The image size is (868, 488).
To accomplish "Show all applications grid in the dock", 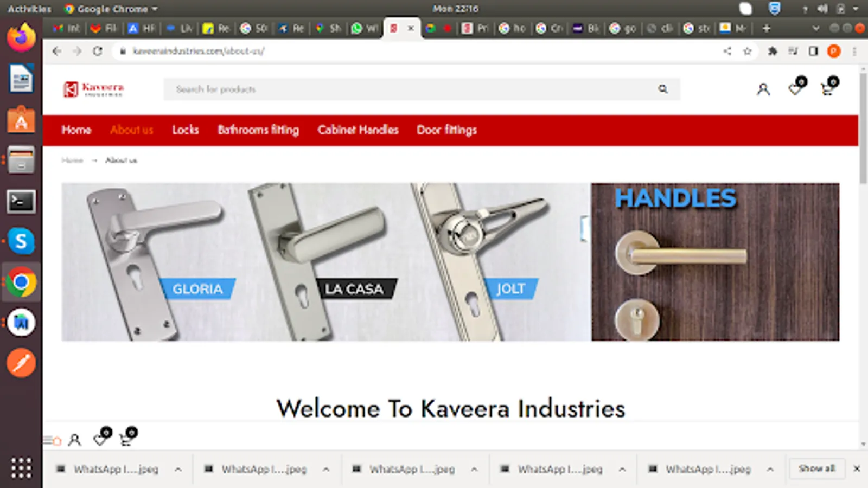I will 21,467.
